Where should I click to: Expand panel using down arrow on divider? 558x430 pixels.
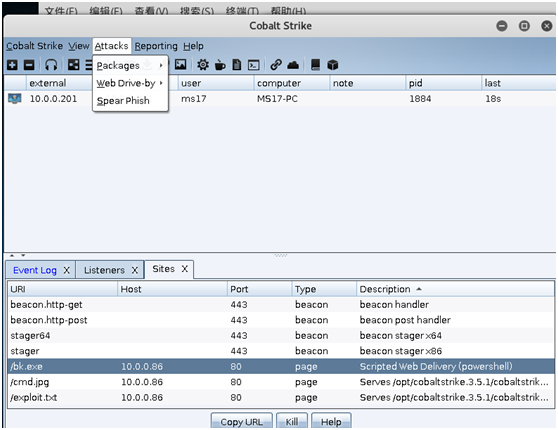click(x=23, y=255)
